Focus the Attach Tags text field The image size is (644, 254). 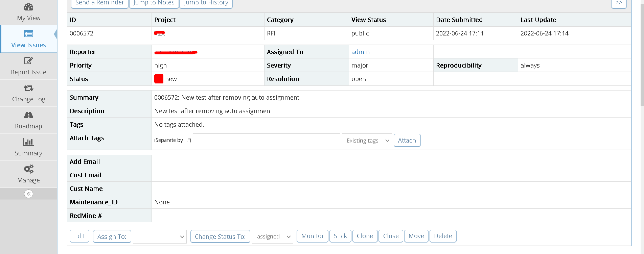pos(266,141)
